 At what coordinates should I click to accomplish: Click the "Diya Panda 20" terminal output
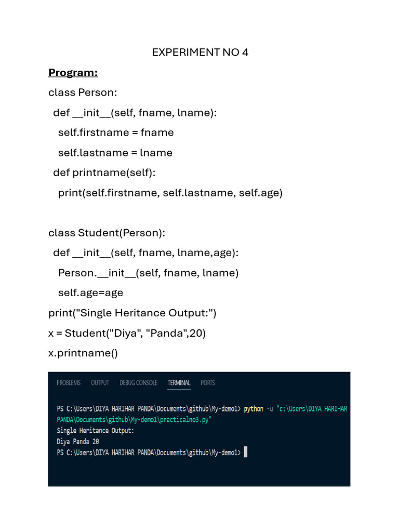[78, 442]
